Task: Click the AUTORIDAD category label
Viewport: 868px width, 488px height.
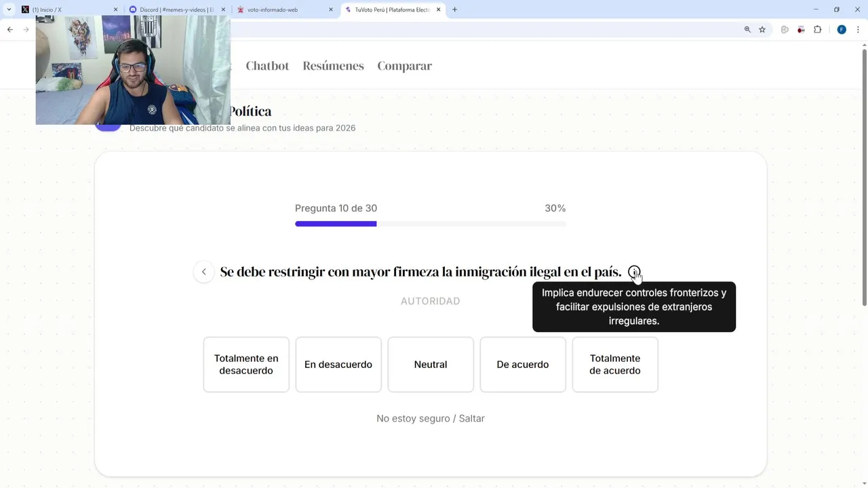Action: click(431, 301)
